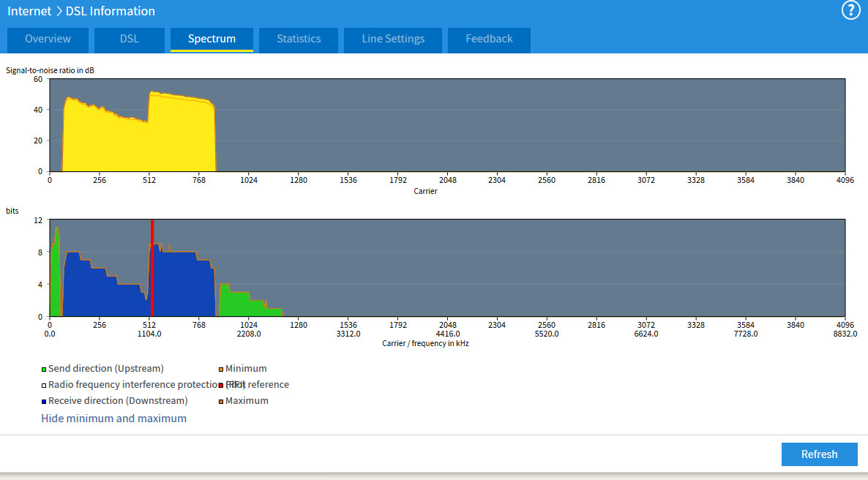Click the green Send direction legend swatch
Image resolution: width=868 pixels, height=480 pixels.
[44, 370]
